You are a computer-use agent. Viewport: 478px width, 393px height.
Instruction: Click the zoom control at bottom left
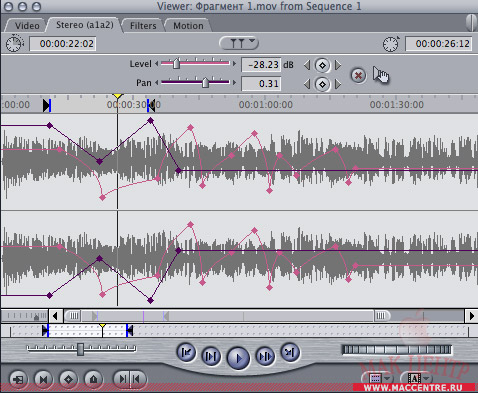pyautogui.click(x=25, y=315)
